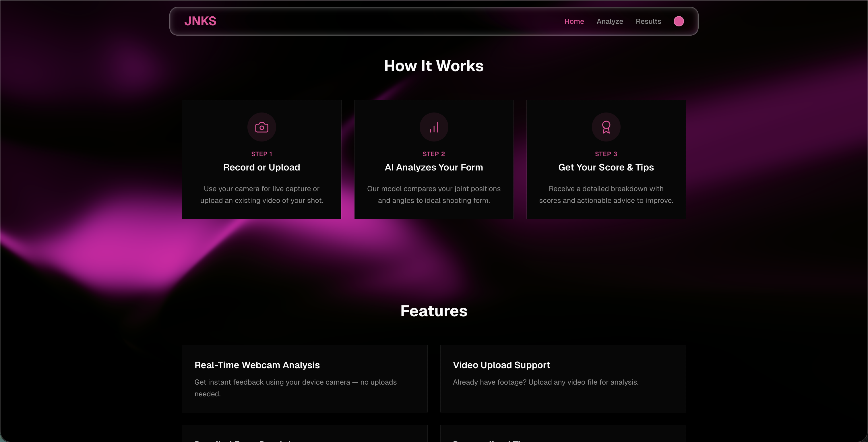This screenshot has width=868, height=442.
Task: Click the STEP 1 label
Action: (261, 154)
